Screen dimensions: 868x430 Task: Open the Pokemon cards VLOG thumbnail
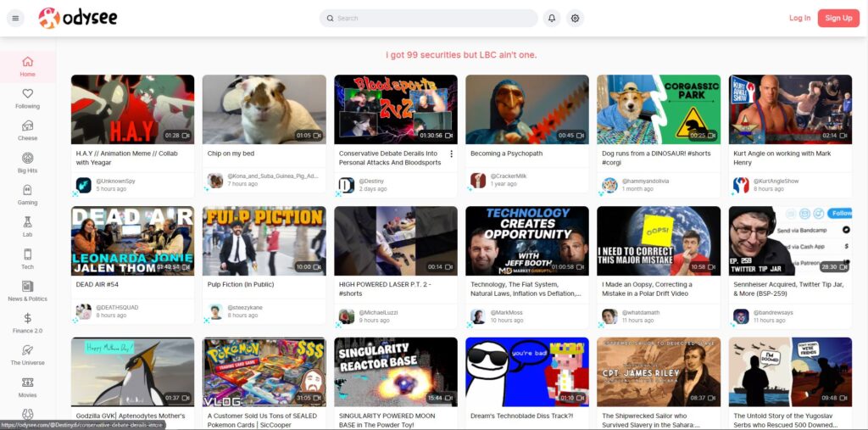coord(264,371)
